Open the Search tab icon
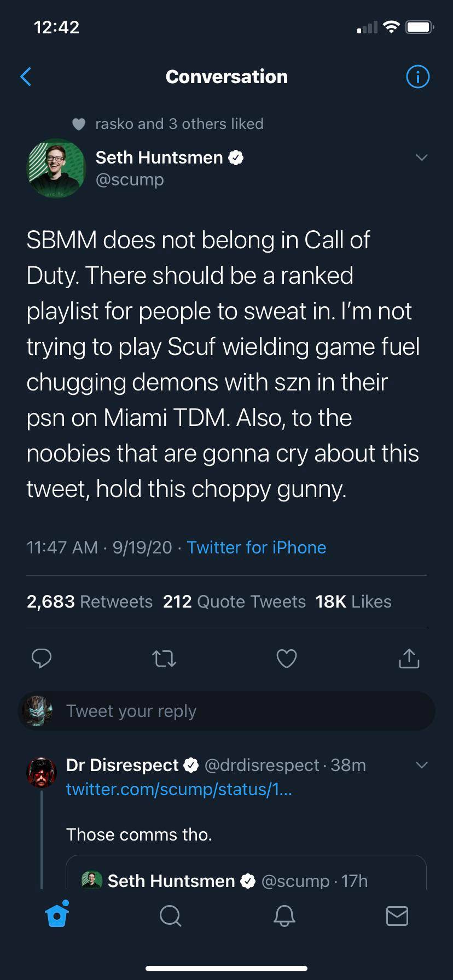Image resolution: width=453 pixels, height=980 pixels. coord(170,916)
